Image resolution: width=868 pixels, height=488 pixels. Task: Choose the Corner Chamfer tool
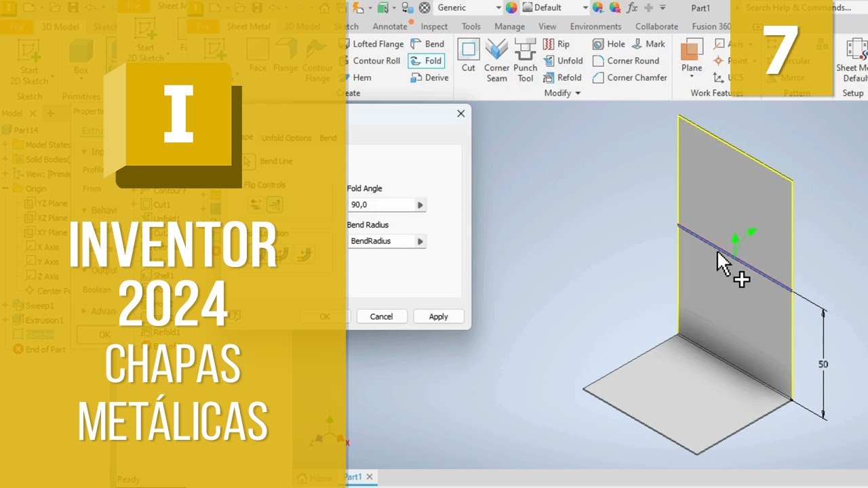pos(629,77)
